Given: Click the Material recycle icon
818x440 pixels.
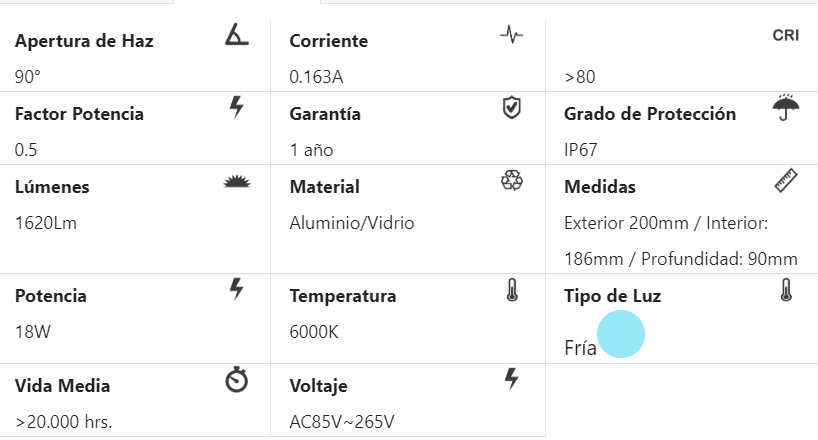Looking at the screenshot, I should pos(511,180).
